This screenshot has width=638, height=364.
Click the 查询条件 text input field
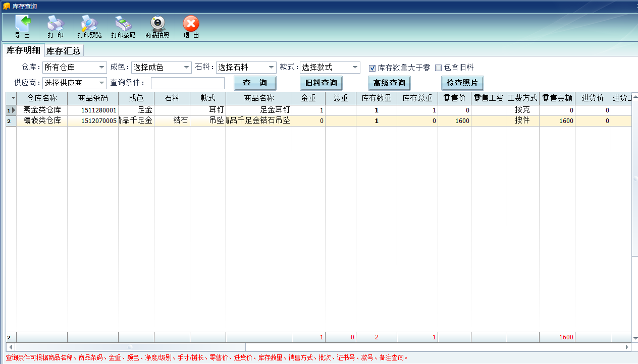point(187,83)
